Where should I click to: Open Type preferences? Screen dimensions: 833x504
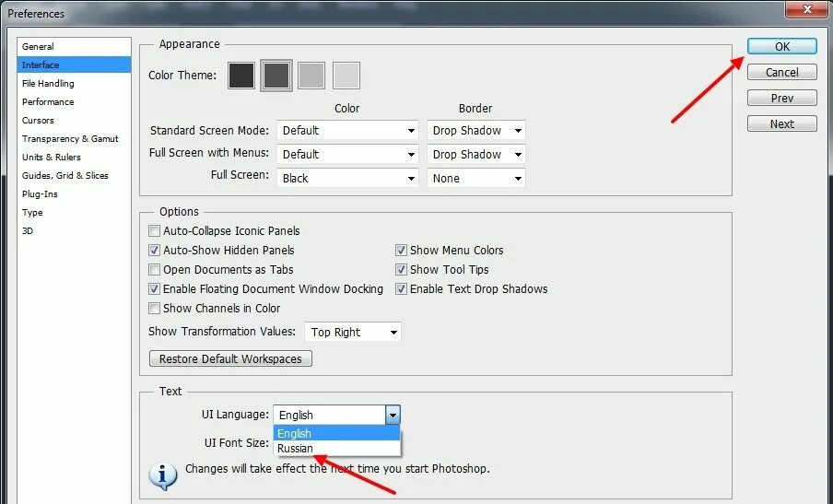pos(74,213)
